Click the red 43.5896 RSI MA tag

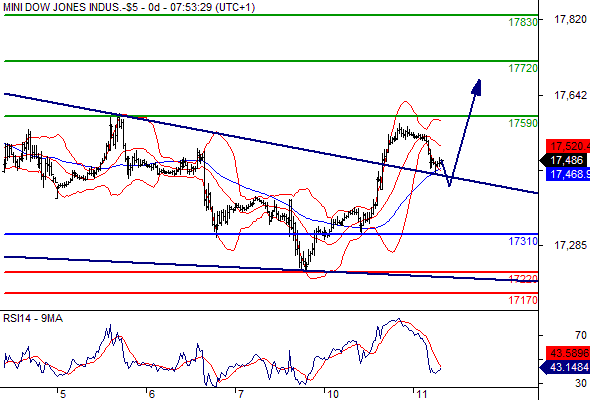(568, 353)
